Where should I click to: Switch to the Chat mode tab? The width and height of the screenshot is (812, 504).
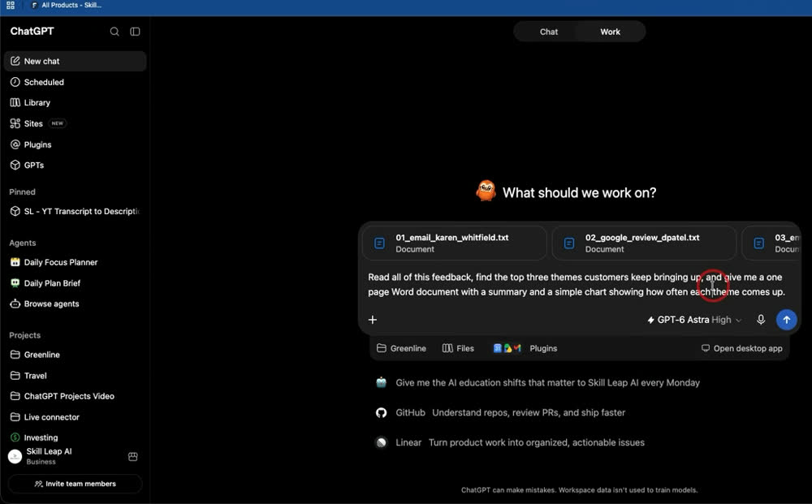(548, 32)
